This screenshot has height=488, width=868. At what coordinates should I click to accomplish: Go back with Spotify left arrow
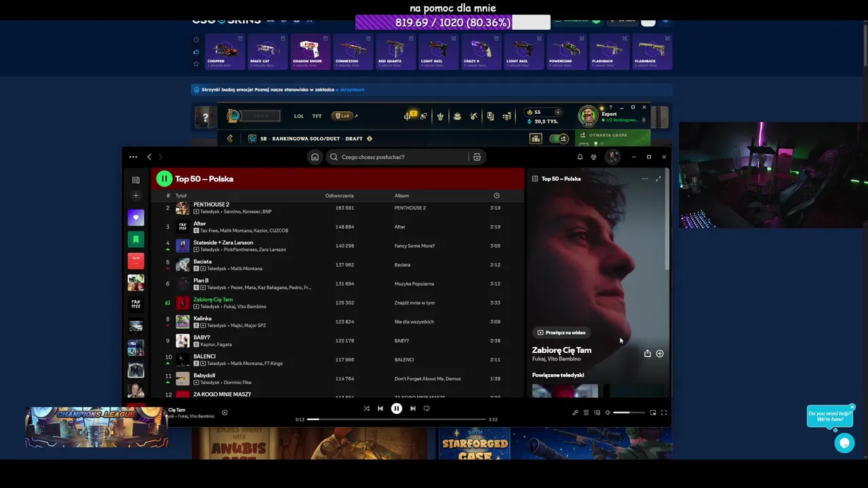[149, 157]
